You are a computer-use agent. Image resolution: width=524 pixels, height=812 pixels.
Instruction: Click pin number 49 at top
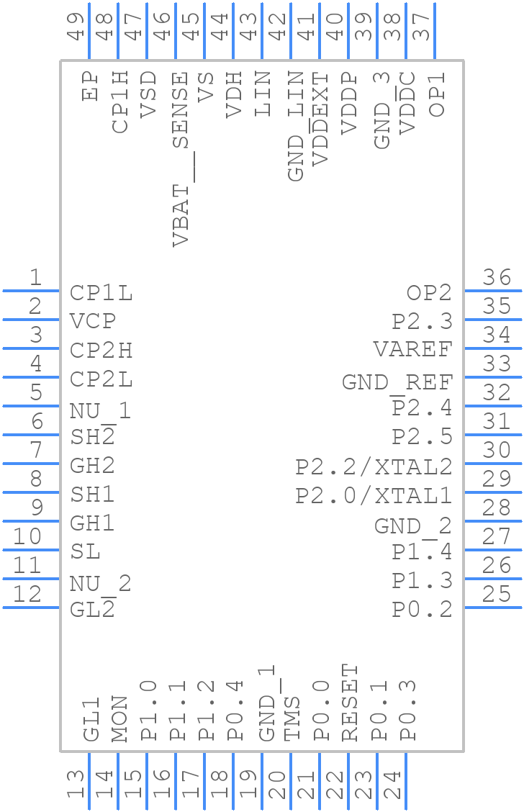pyautogui.click(x=76, y=27)
